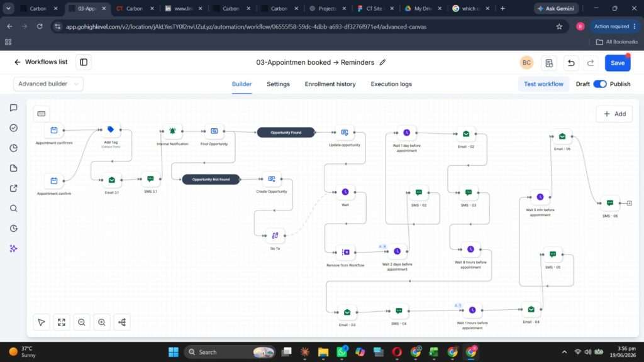Select the pointer cursor tool
The image size is (644, 362).
[42, 322]
